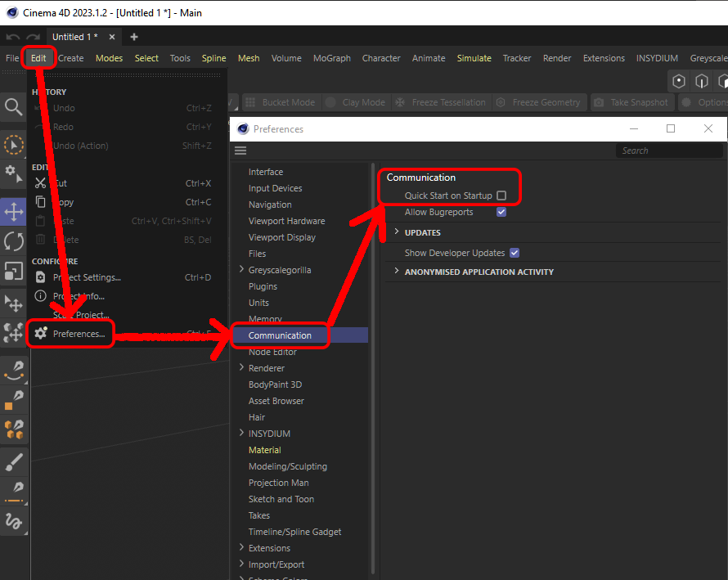Click the Preferences gear icon in the Edit menu
This screenshot has width=728, height=580.
(40, 333)
